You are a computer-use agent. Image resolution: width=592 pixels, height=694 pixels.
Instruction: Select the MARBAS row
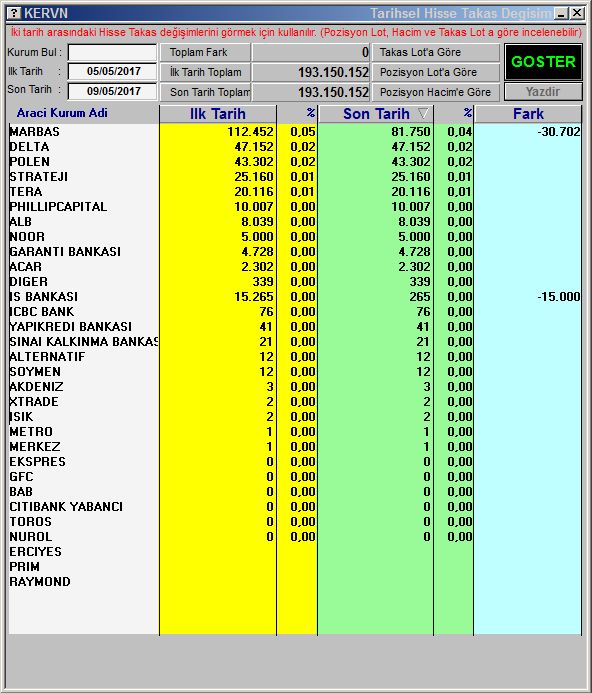coord(295,131)
